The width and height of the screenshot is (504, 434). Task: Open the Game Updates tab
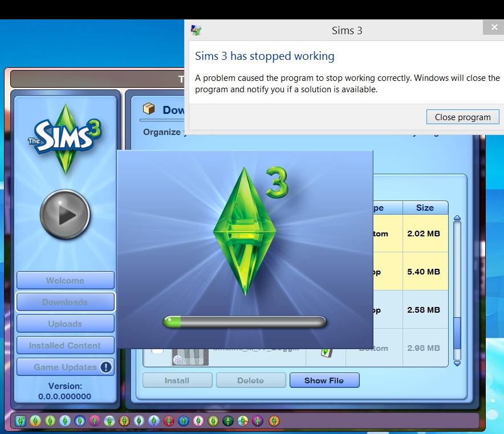tap(66, 367)
